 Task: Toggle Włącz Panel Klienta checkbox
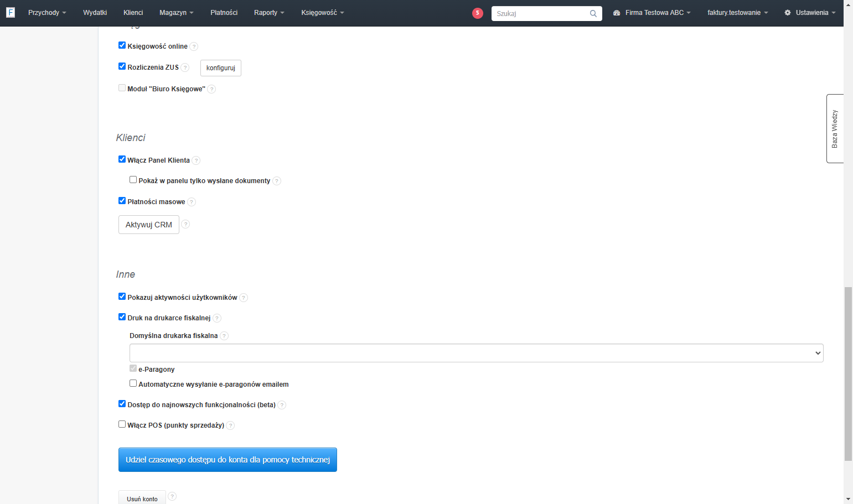pyautogui.click(x=122, y=159)
